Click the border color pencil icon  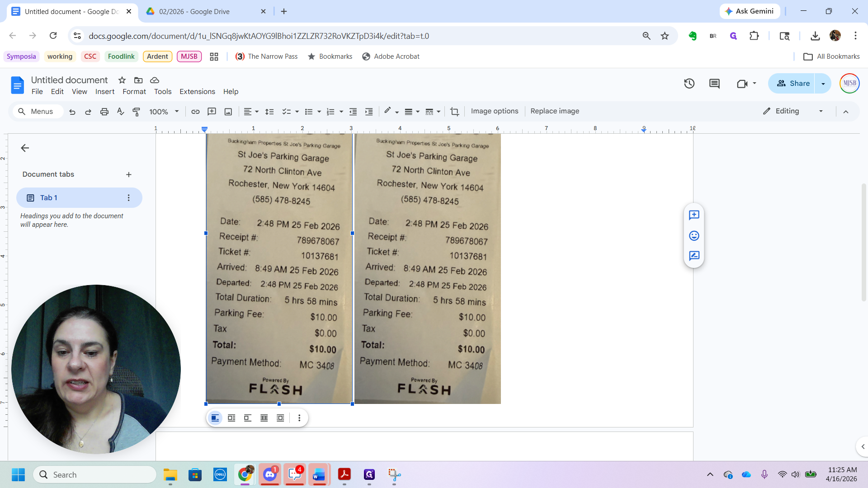tap(387, 111)
